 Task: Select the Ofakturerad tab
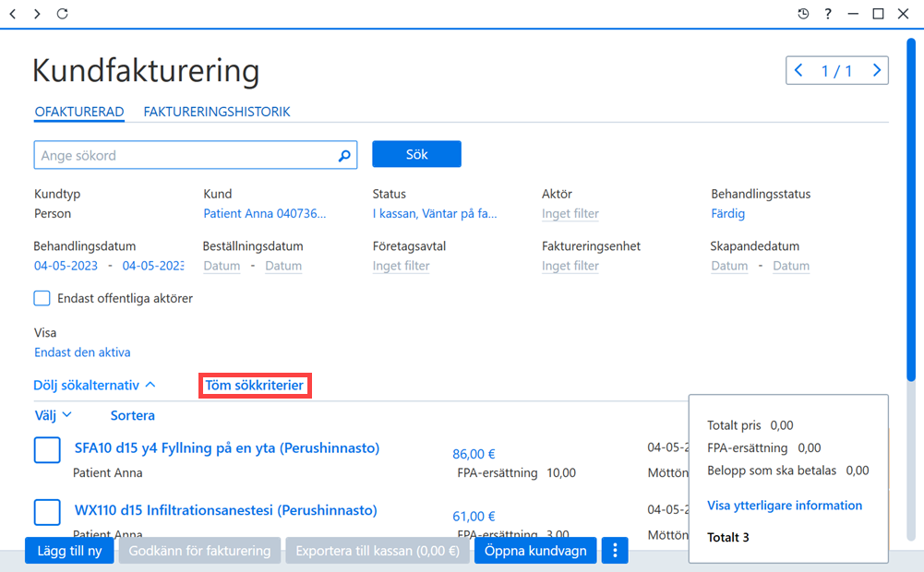(x=79, y=112)
